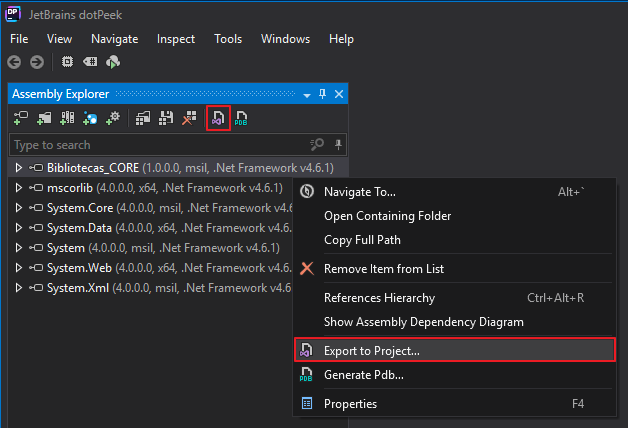The image size is (628, 428).
Task: Open the Tools menu
Action: point(228,39)
